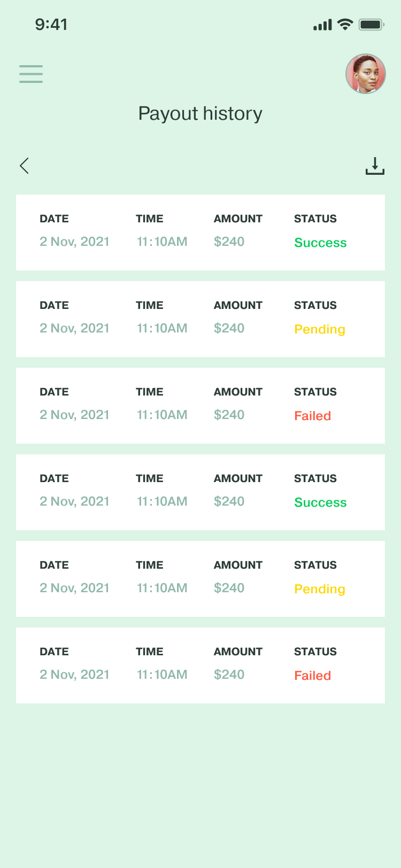Download the payout history report
401x868 pixels.
click(375, 166)
